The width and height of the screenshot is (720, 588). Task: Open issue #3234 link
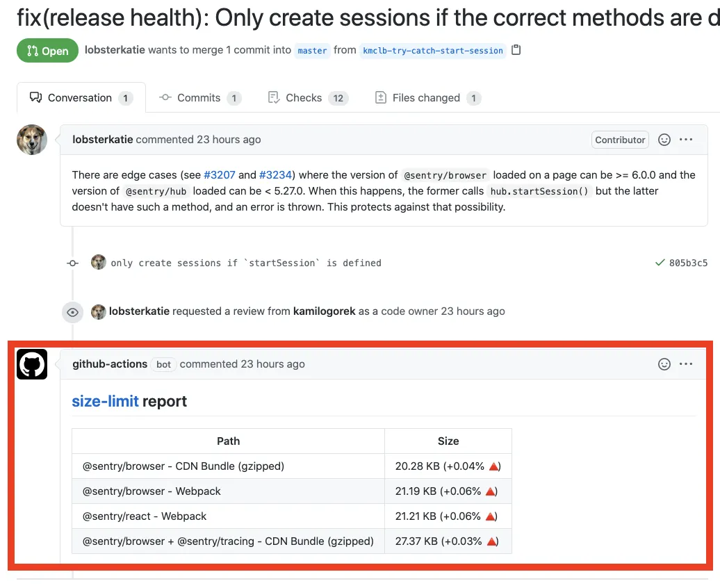pos(276,175)
